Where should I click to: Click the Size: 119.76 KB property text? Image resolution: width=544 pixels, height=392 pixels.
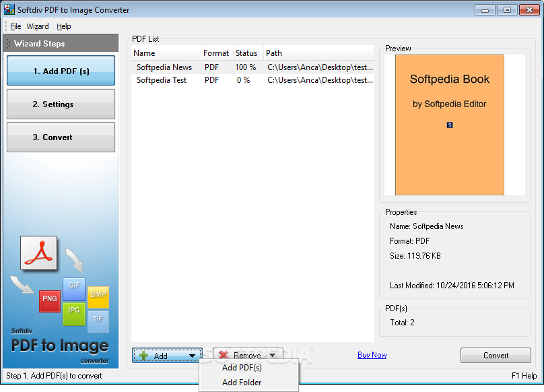click(x=415, y=256)
